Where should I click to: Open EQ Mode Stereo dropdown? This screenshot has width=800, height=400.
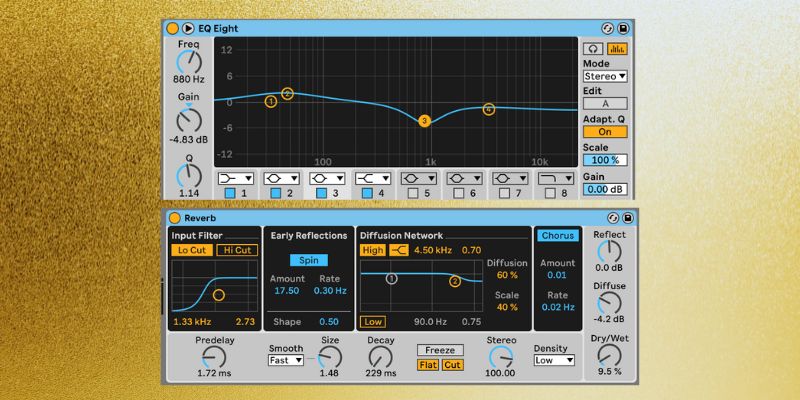coord(605,77)
